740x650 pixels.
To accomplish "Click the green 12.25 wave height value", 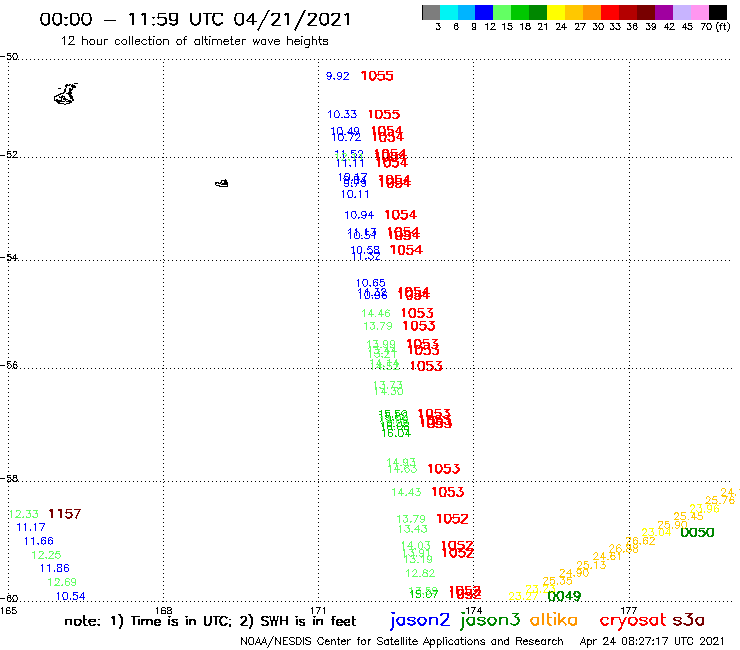I will click(x=46, y=555).
